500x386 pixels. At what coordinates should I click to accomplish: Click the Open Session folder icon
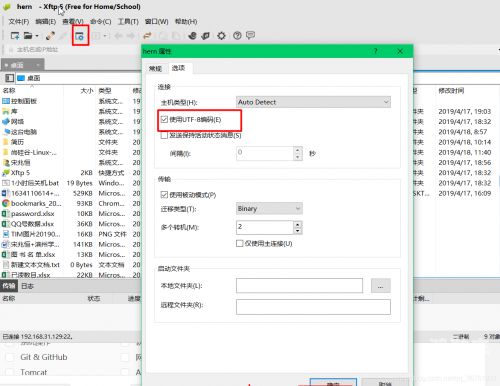(x=28, y=35)
